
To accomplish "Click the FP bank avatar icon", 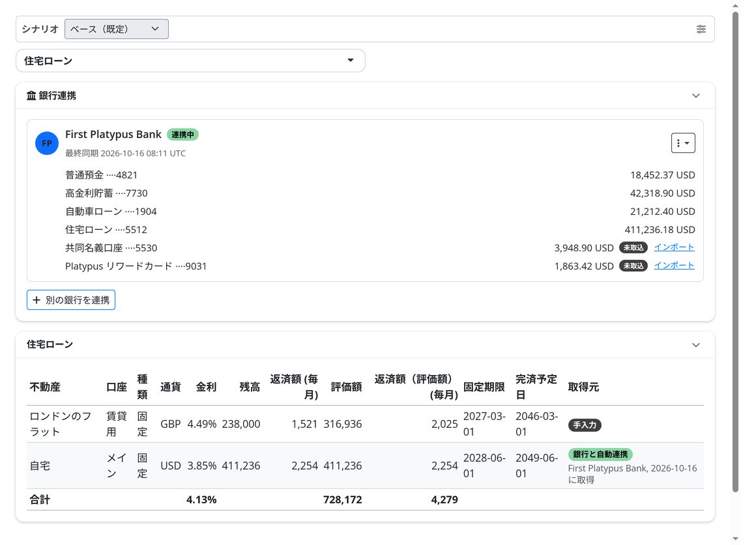I will tap(47, 143).
